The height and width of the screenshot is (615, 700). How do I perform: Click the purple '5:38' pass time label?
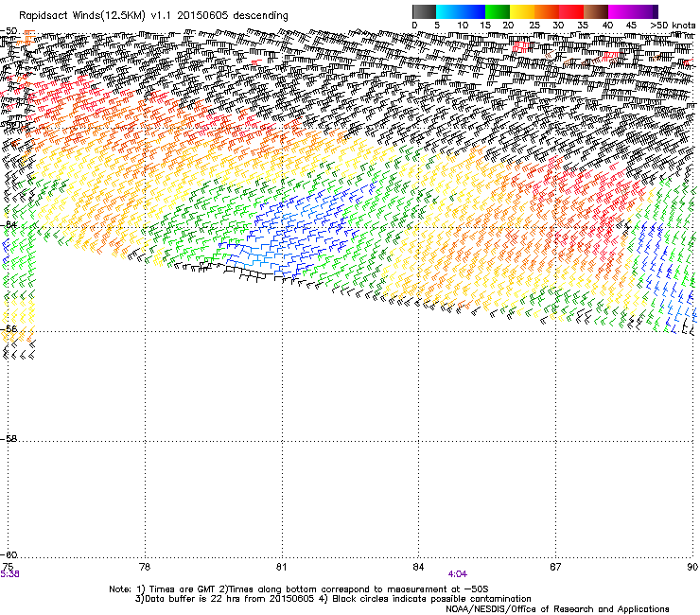pos(9,574)
